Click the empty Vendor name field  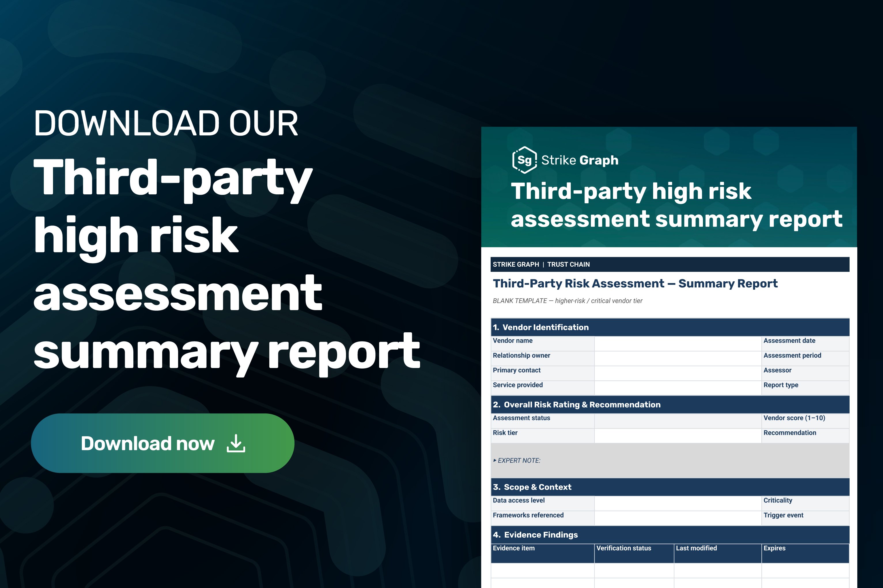point(678,344)
